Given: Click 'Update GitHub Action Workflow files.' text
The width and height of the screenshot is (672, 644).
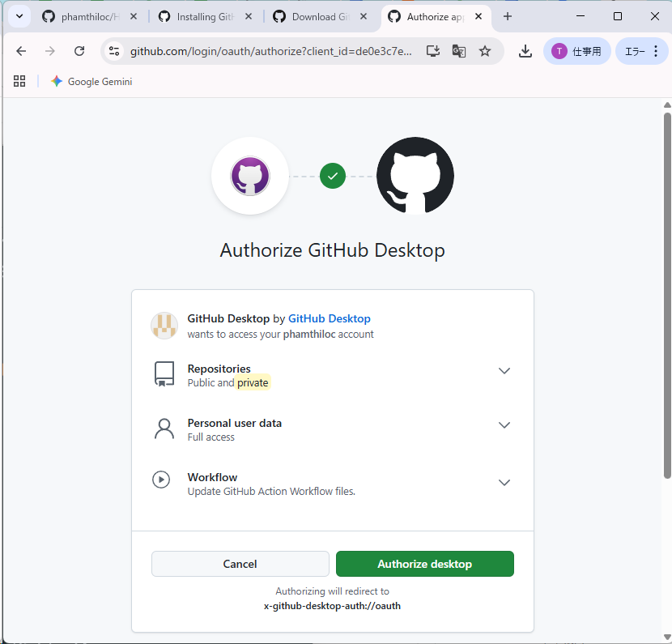Looking at the screenshot, I should (271, 492).
